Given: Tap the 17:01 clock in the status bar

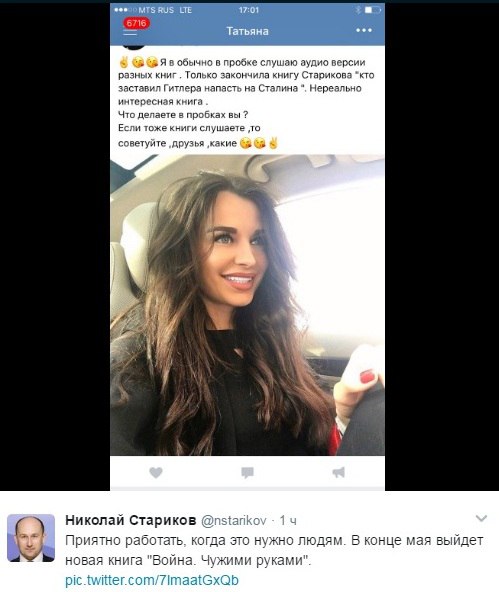Looking at the screenshot, I should tap(249, 10).
